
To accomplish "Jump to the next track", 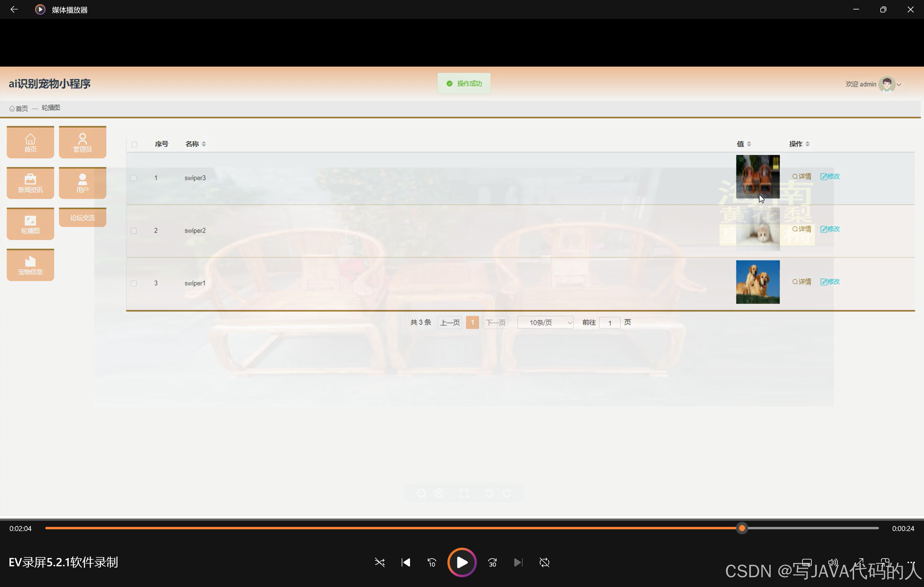I will click(x=518, y=562).
